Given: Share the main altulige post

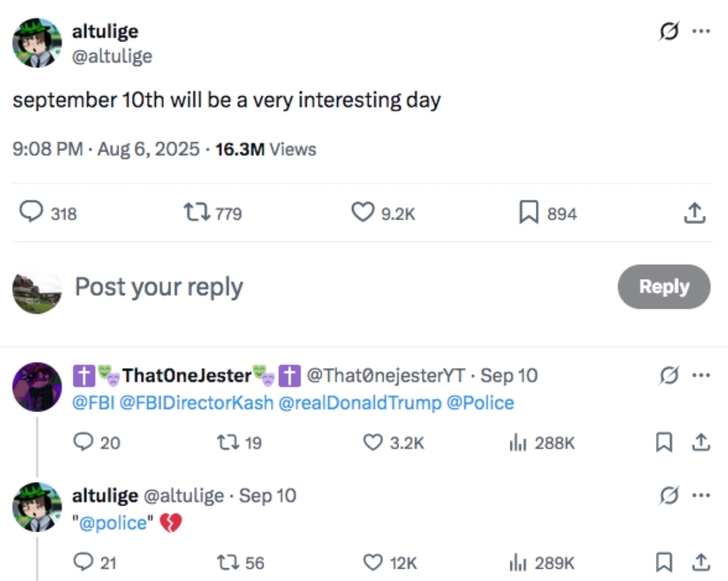Looking at the screenshot, I should [694, 213].
